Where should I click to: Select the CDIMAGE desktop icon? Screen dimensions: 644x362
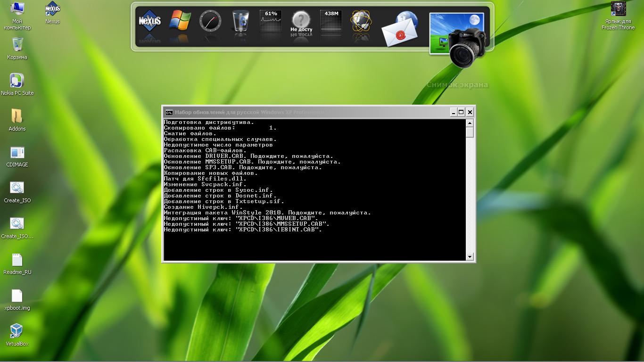(x=17, y=152)
